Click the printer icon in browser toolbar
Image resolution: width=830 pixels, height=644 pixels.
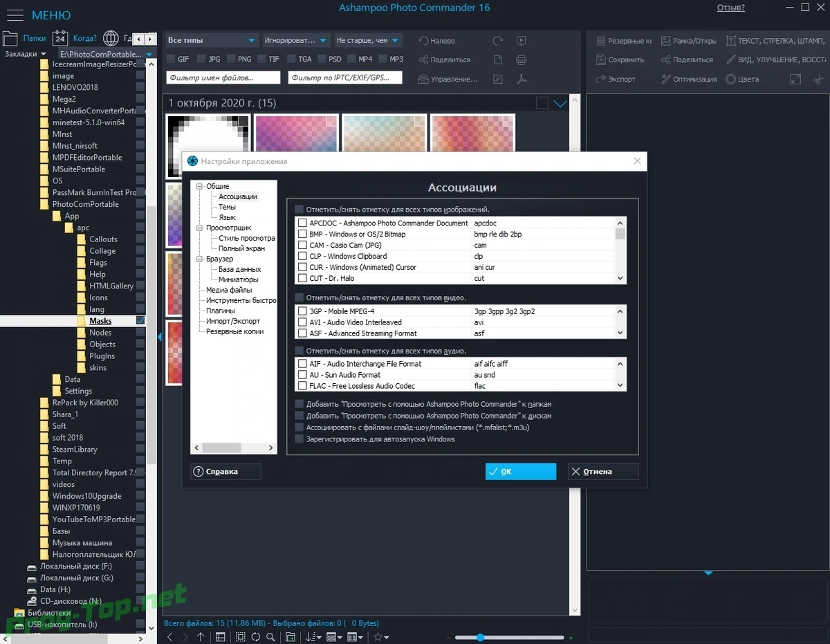point(522,60)
